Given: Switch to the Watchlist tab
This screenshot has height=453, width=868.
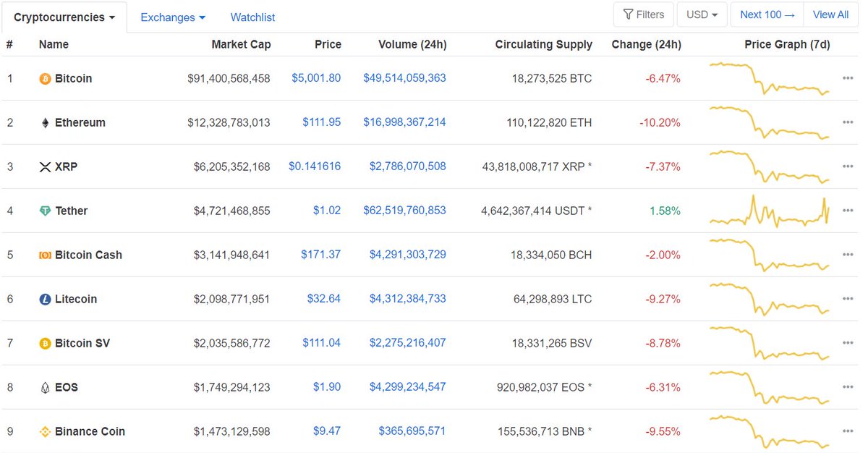Looking at the screenshot, I should pos(252,17).
